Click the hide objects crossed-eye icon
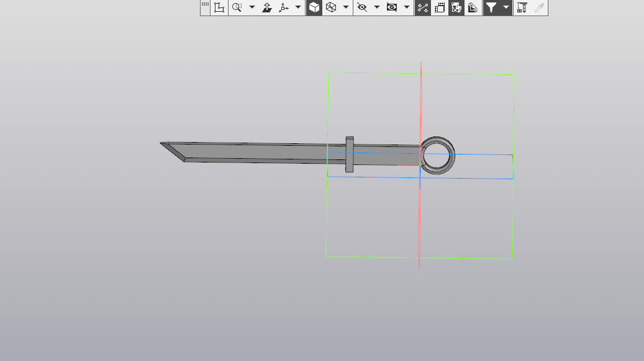644x361 pixels. tap(362, 7)
